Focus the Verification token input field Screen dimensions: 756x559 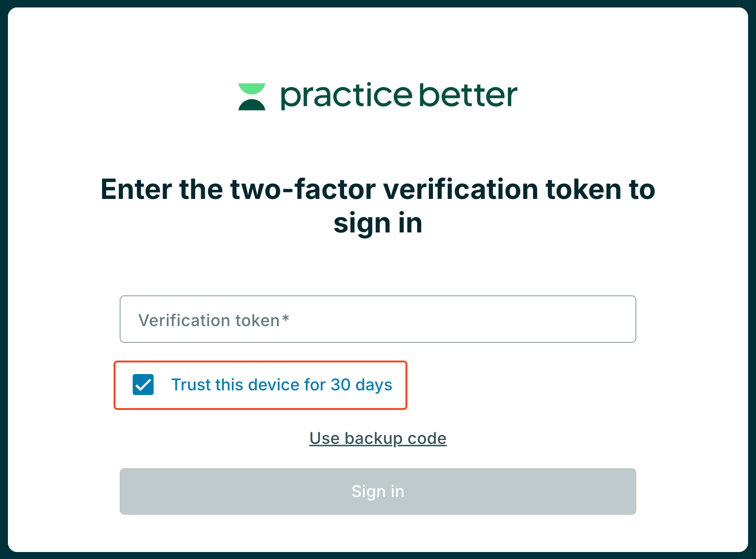click(x=378, y=319)
